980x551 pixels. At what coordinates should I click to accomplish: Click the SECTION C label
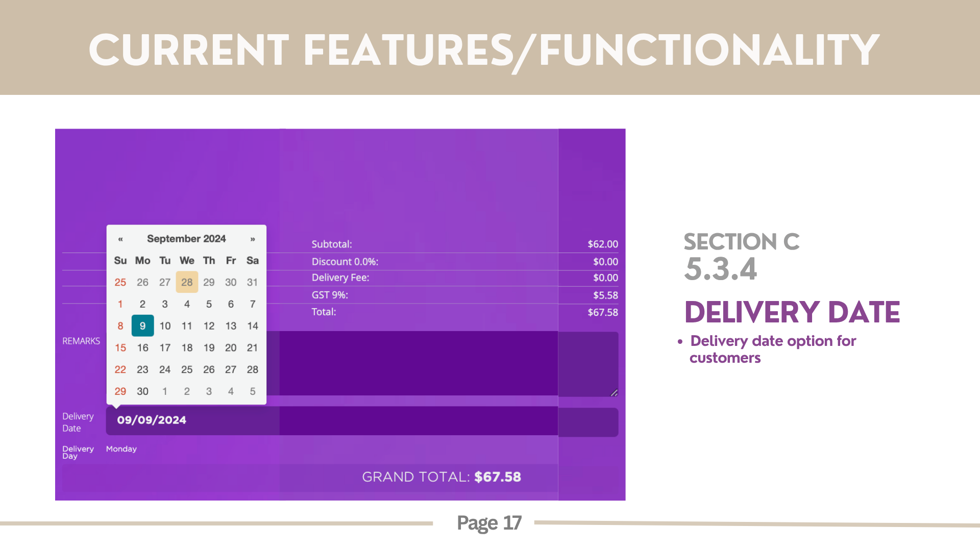742,242
